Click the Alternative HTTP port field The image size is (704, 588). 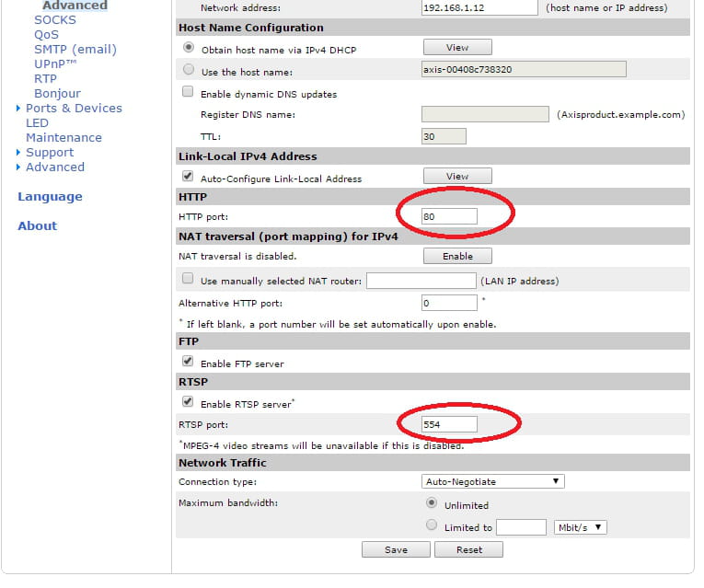pos(449,303)
